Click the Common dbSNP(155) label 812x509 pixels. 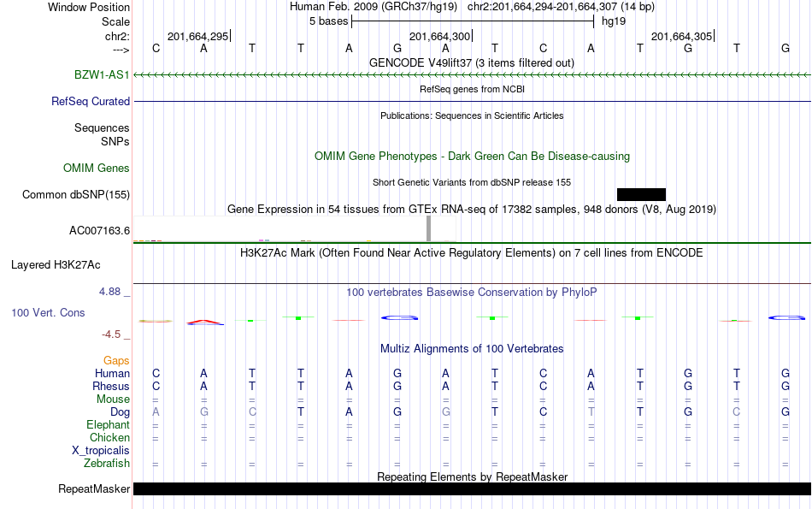[76, 194]
